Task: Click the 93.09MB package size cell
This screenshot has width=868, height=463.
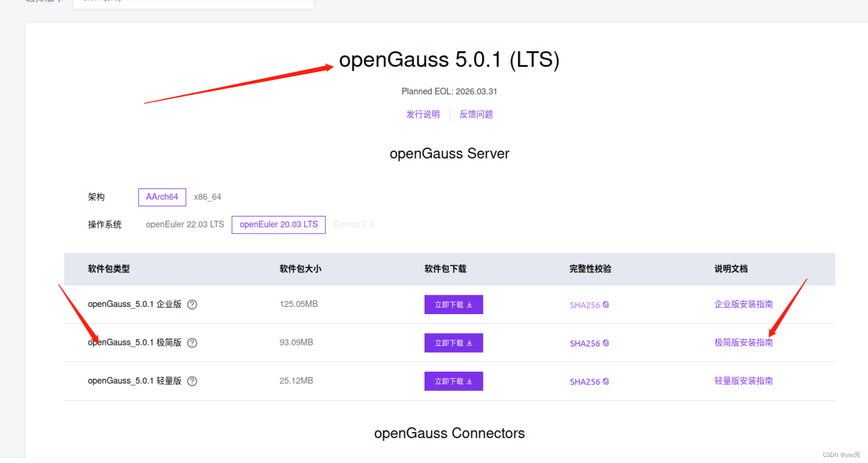Action: click(296, 342)
